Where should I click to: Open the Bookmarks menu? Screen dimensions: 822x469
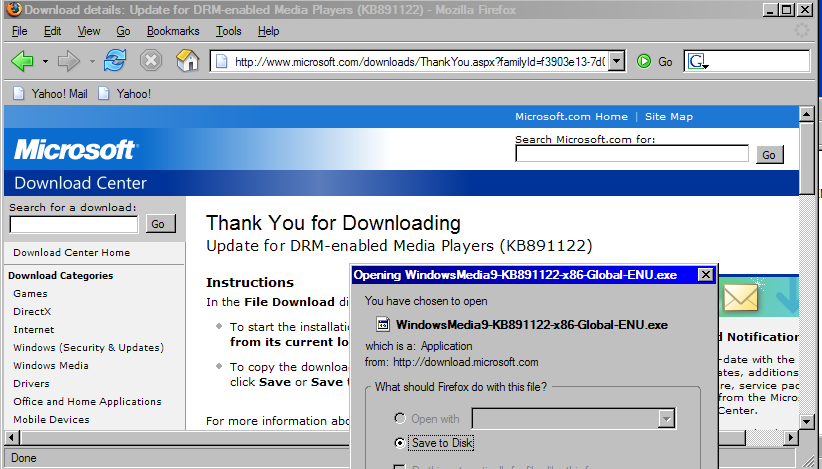[x=173, y=31]
